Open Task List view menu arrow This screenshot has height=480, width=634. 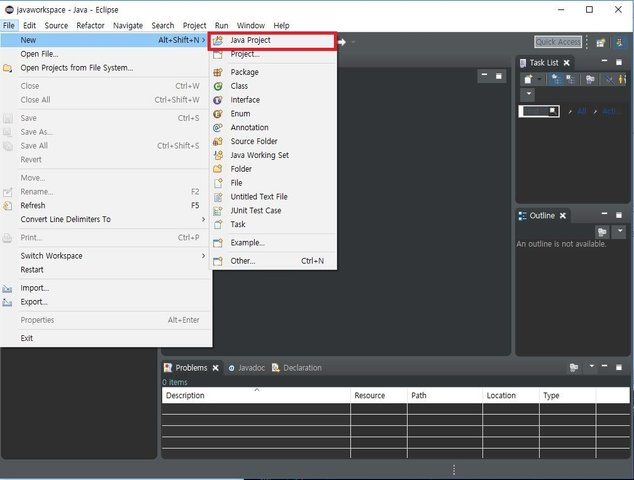pyautogui.click(x=528, y=94)
